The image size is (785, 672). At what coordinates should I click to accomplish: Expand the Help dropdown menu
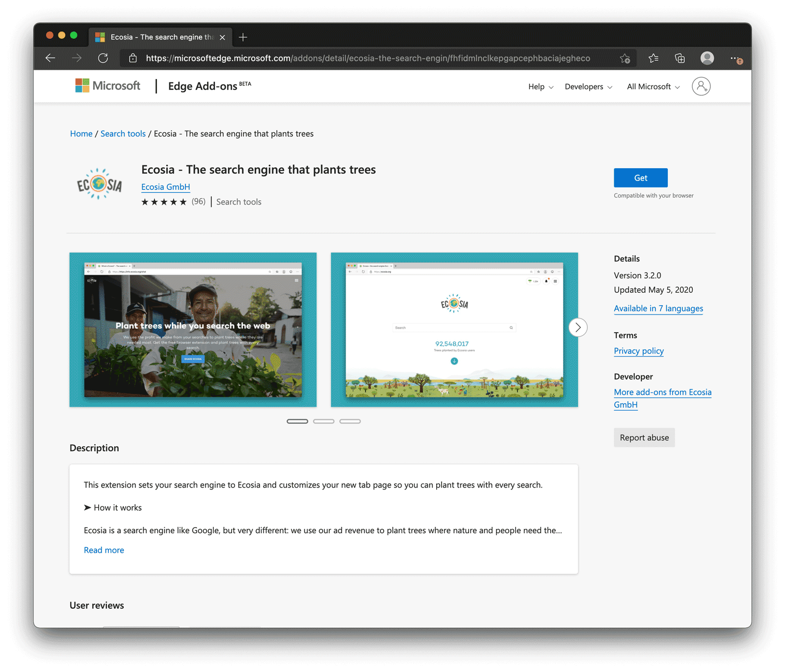click(541, 87)
